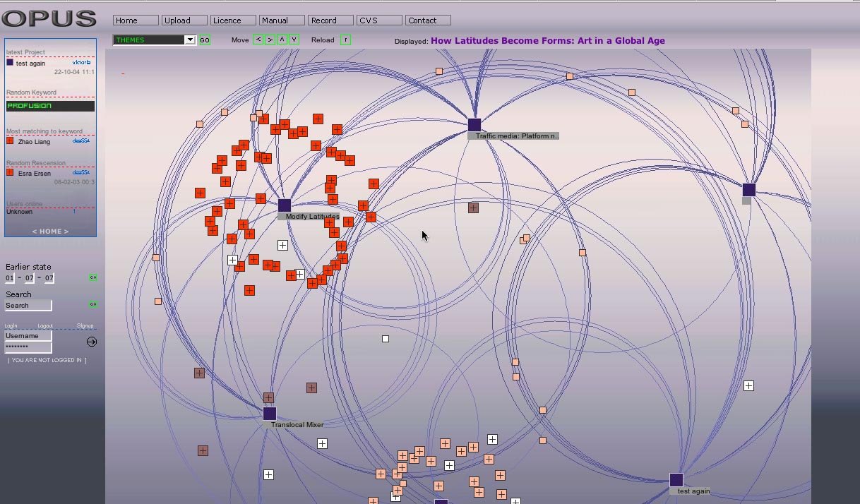
Task: Open the Contact page
Action: 428,20
